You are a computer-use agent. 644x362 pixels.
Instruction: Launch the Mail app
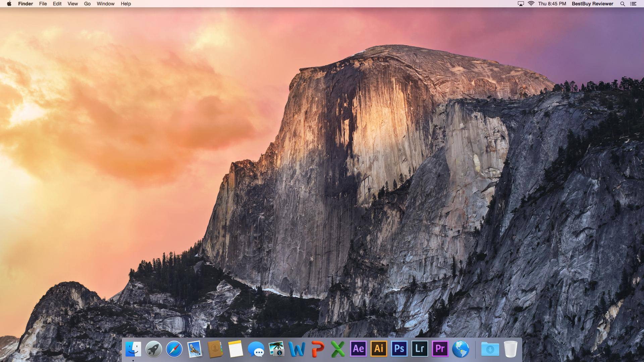click(194, 348)
